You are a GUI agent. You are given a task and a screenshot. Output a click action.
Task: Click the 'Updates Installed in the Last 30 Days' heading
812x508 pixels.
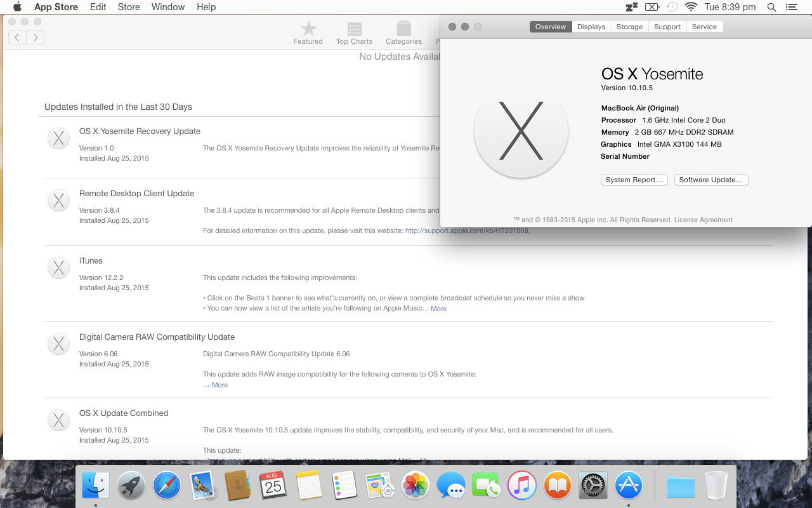click(x=118, y=107)
